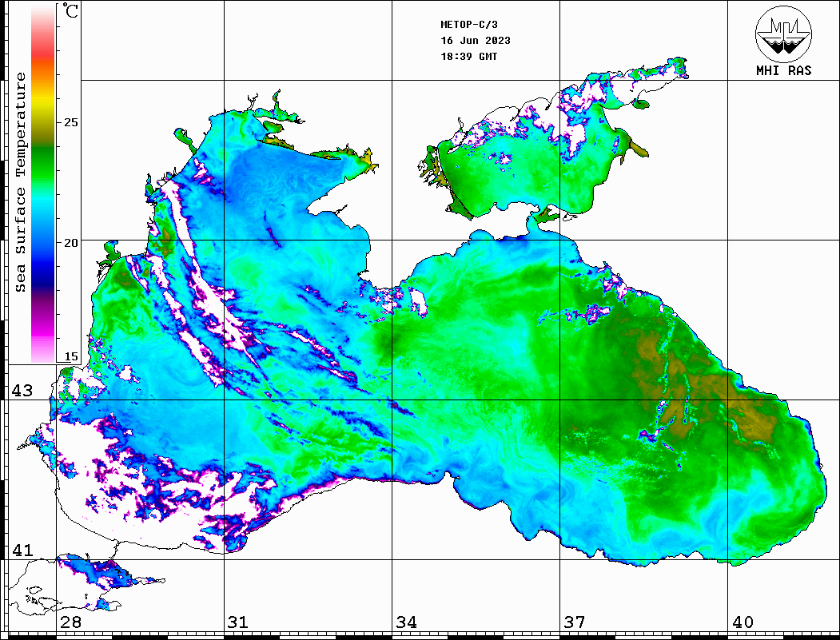Click the 'METOP-C/3' satellite label
Image resolution: width=840 pixels, height=640 pixels.
(x=468, y=25)
